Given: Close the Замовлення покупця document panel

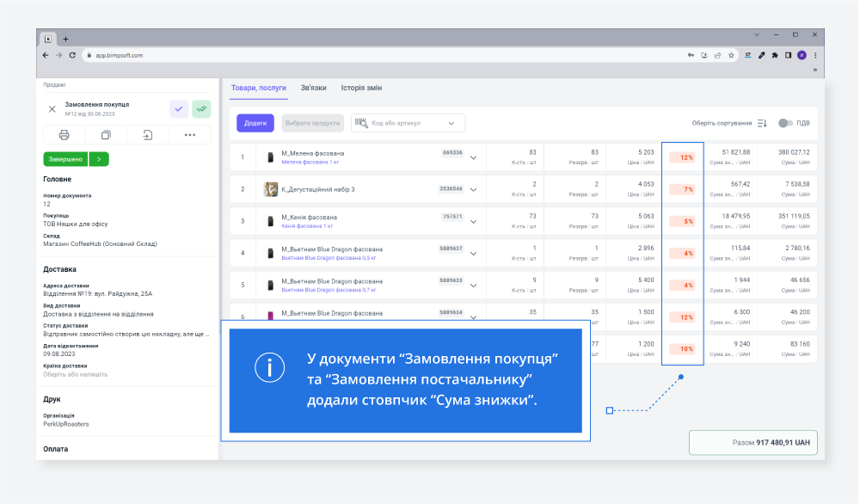Looking at the screenshot, I should pyautogui.click(x=52, y=109).
